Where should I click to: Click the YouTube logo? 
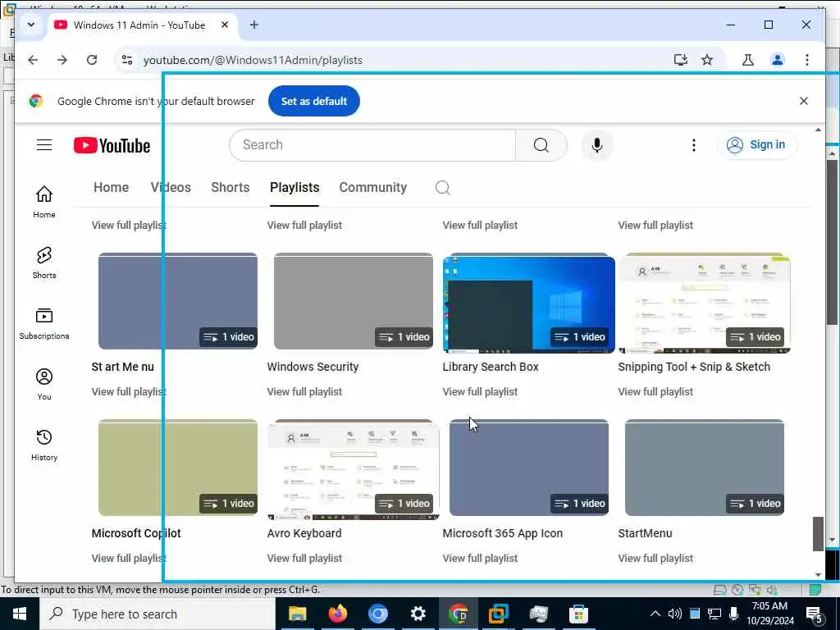point(112,145)
